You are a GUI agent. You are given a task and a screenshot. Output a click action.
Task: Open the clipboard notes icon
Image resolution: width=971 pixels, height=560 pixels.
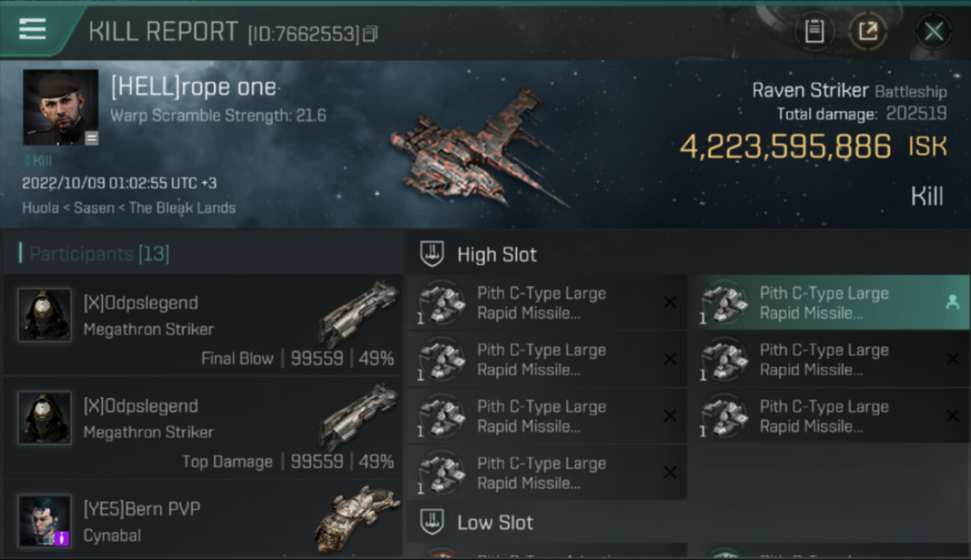814,31
